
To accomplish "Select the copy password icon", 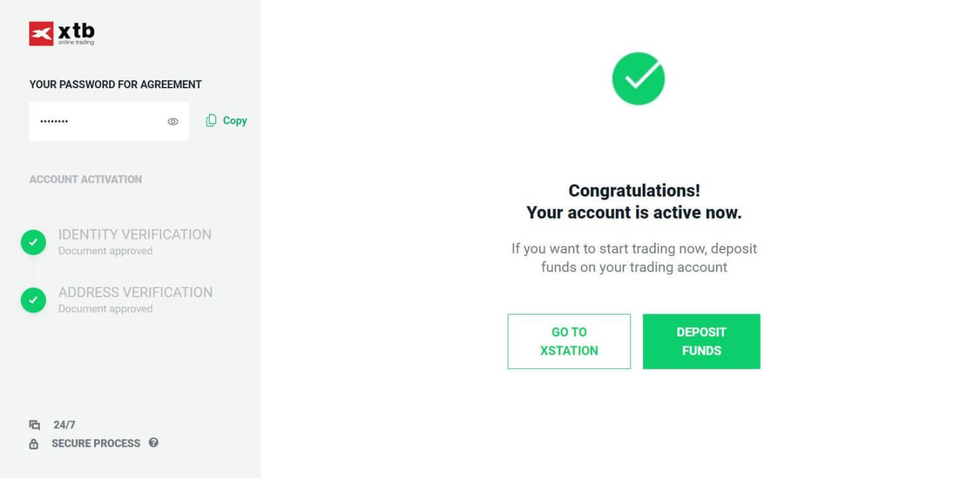I will click(211, 121).
